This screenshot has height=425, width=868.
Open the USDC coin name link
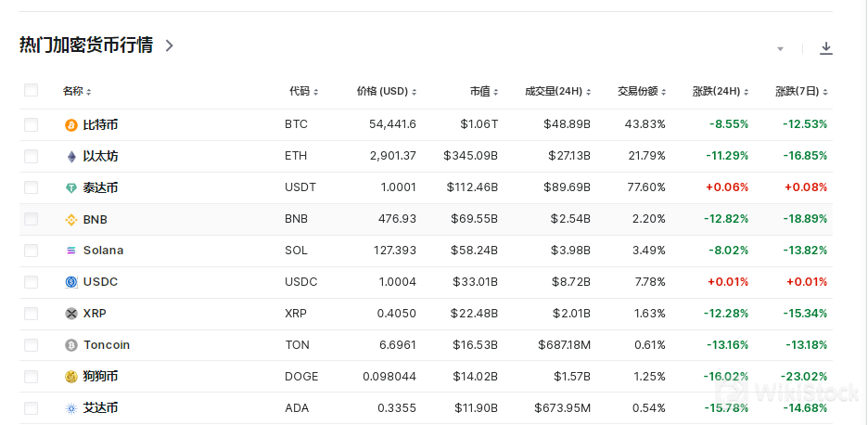[100, 282]
